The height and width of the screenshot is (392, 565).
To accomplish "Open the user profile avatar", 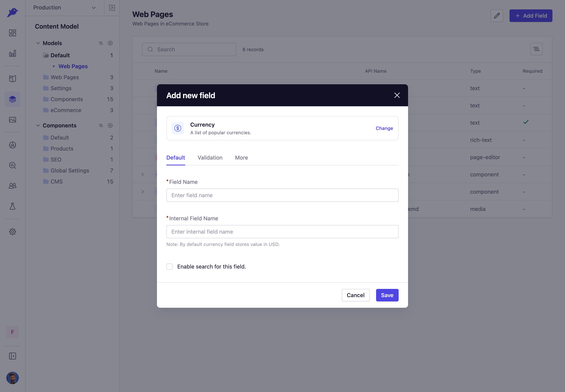I will tap(13, 378).
